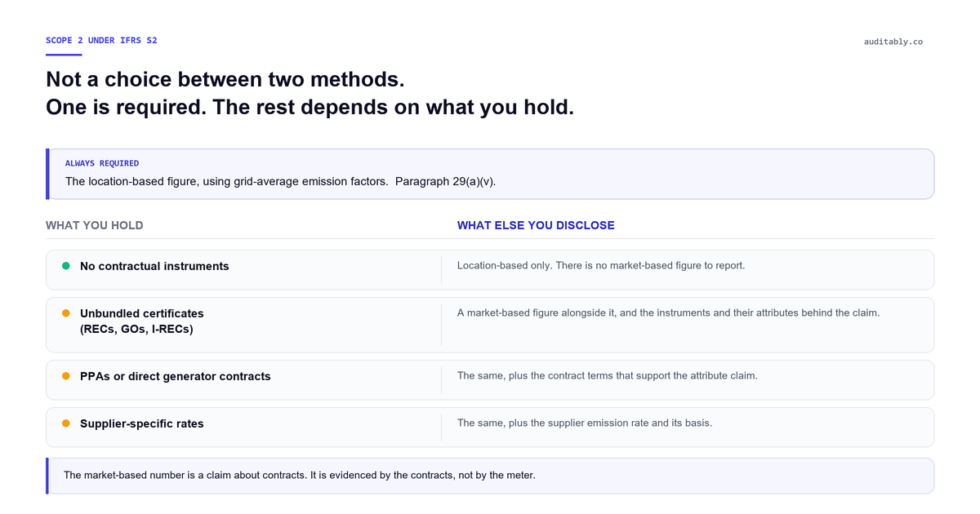This screenshot has height=514, width=980.
Task: Click the headline 'Not a choice between two methods.'
Action: [225, 80]
